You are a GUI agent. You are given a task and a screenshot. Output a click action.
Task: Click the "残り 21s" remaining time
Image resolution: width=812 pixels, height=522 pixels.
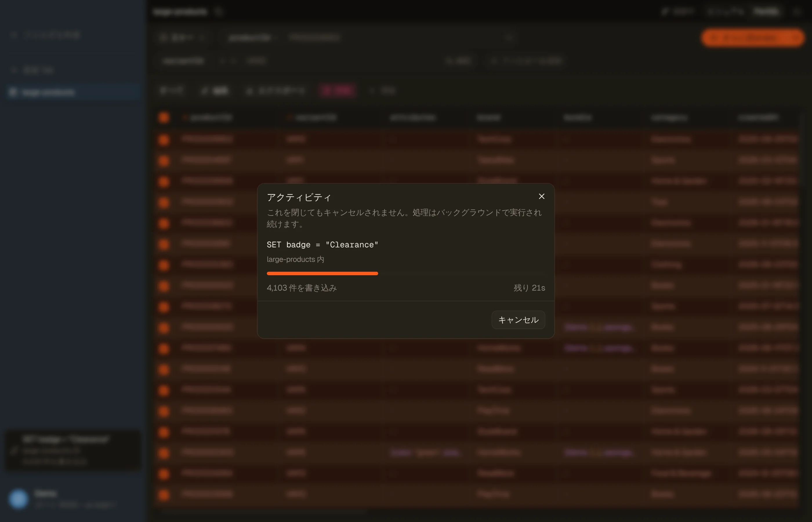point(529,288)
